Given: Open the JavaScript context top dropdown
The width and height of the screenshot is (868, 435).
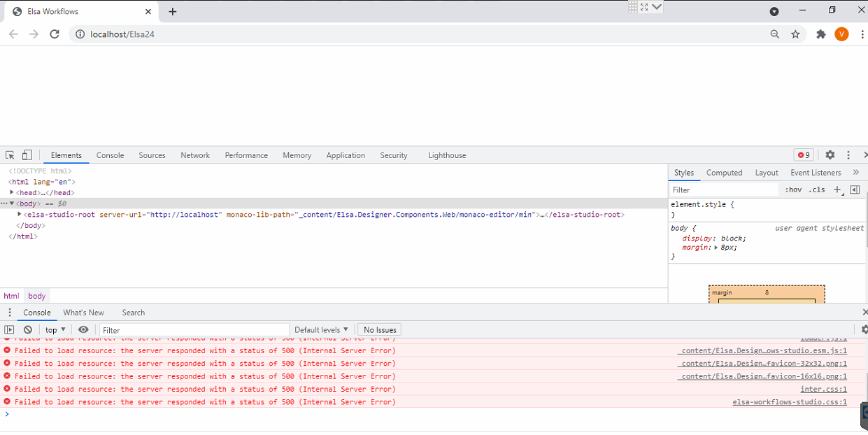Looking at the screenshot, I should [55, 329].
